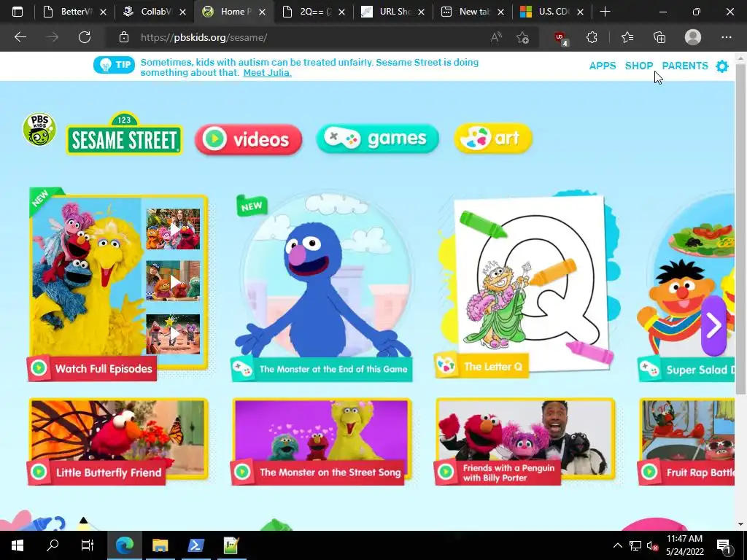Play The Monster at the End of this Game

pyautogui.click(x=322, y=287)
